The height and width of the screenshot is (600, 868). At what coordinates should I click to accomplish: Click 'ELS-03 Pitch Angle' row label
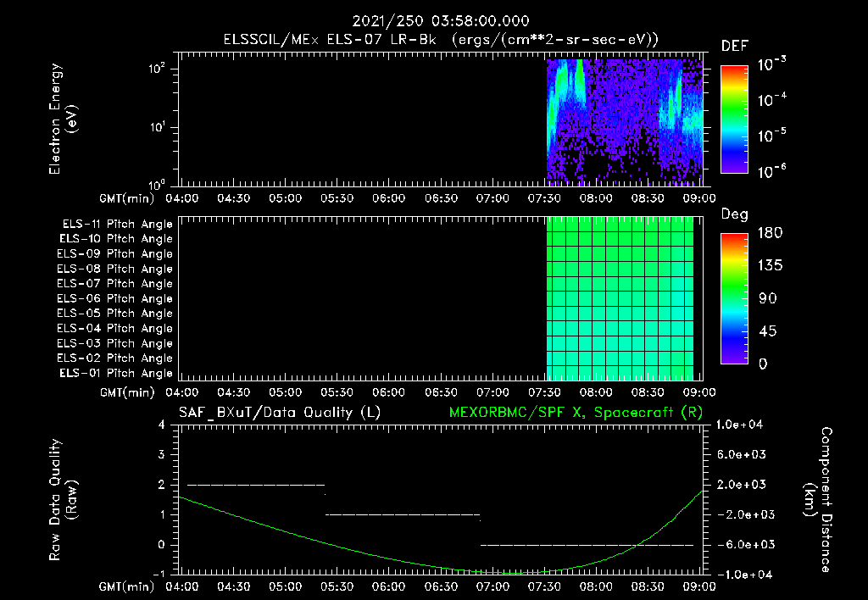click(x=115, y=343)
